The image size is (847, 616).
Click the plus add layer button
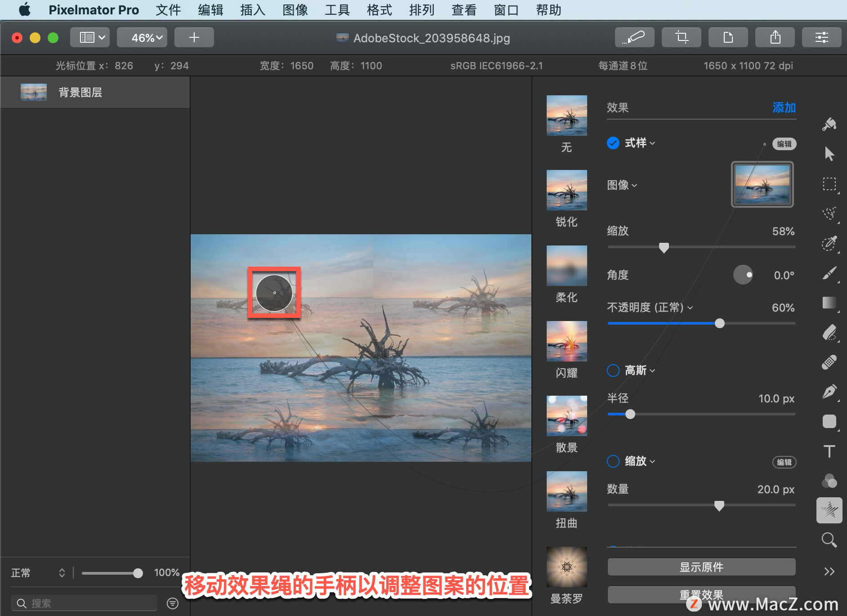tap(194, 37)
